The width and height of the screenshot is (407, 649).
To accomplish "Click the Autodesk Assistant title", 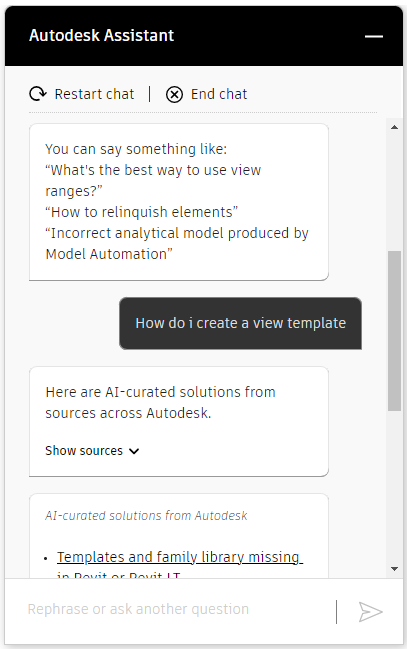I will point(101,36).
